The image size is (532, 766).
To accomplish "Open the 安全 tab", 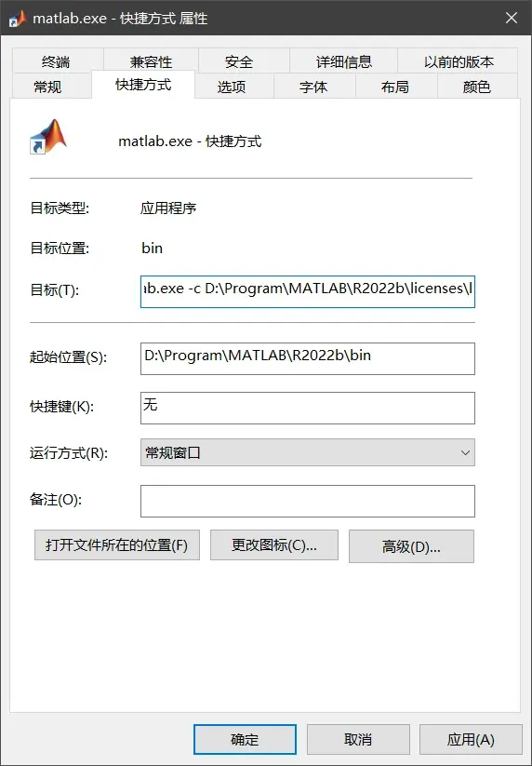I will pyautogui.click(x=239, y=62).
